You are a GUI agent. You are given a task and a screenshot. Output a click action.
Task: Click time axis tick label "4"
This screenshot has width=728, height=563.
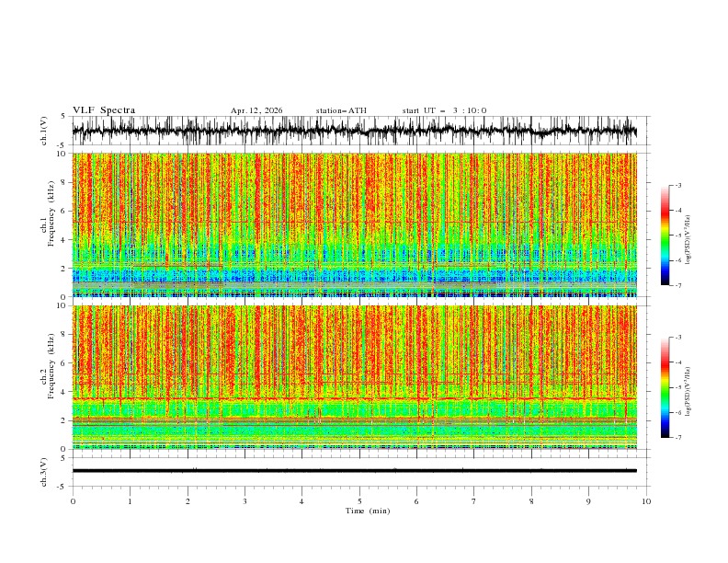pos(301,501)
